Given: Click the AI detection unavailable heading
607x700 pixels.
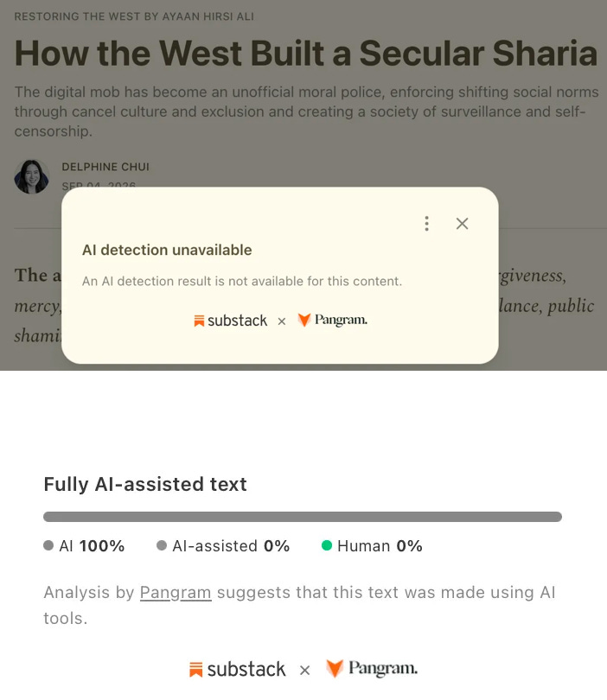Looking at the screenshot, I should (167, 250).
